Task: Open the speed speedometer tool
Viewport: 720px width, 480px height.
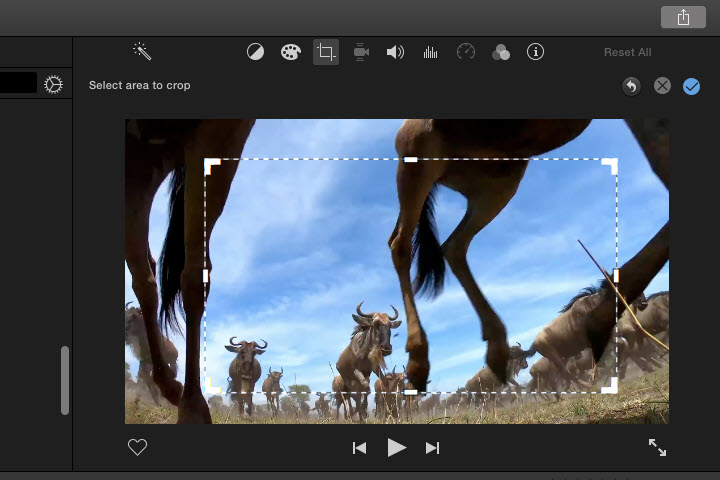Action: click(465, 52)
